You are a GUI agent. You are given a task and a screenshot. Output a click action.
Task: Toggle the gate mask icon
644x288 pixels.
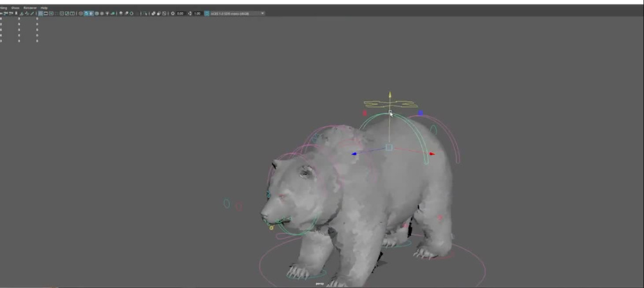coord(56,13)
